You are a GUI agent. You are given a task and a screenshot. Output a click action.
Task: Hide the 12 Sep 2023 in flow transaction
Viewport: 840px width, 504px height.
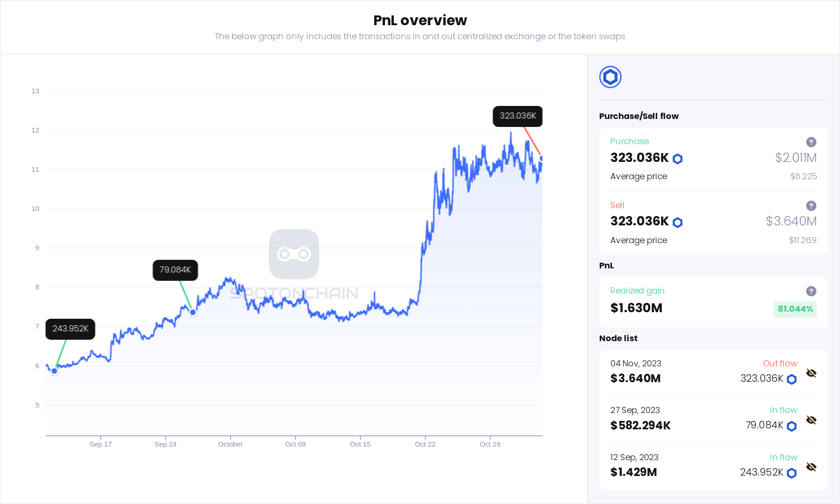(812, 467)
